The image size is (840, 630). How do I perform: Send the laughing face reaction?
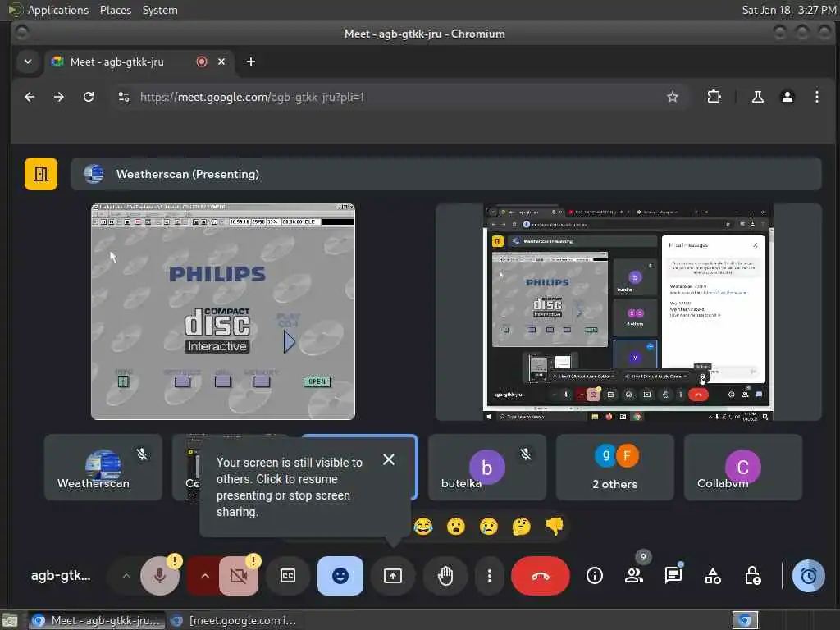[x=423, y=527]
